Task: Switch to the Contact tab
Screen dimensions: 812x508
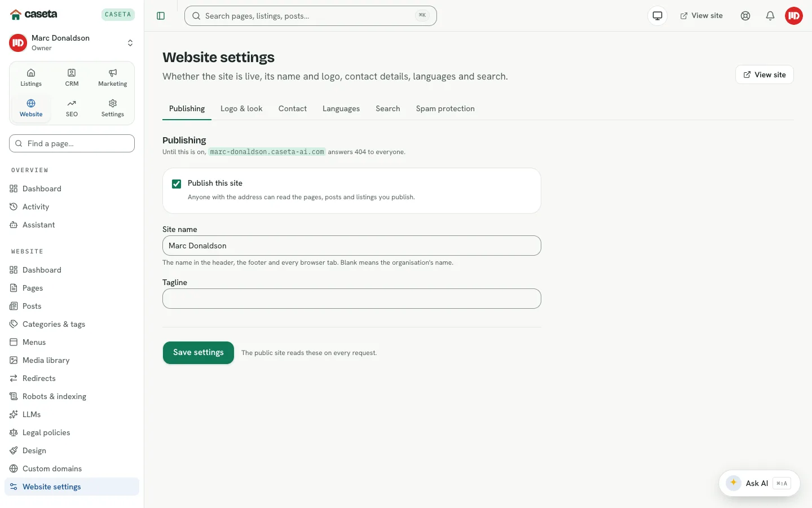Action: 293,108
